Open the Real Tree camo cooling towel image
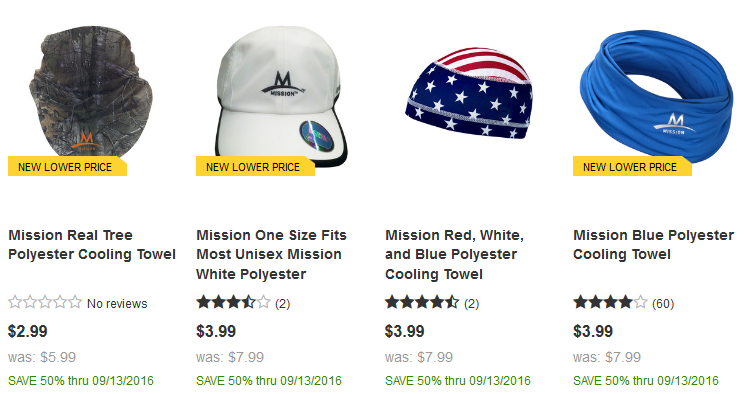The image size is (745, 394). pyautogui.click(x=90, y=93)
